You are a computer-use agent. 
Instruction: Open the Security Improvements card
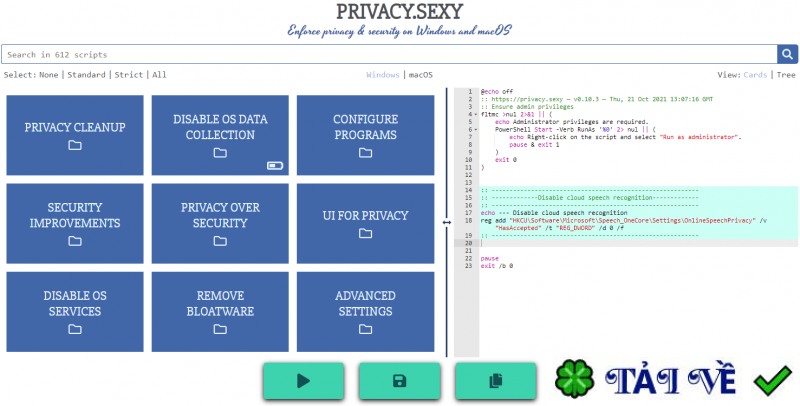coord(75,223)
